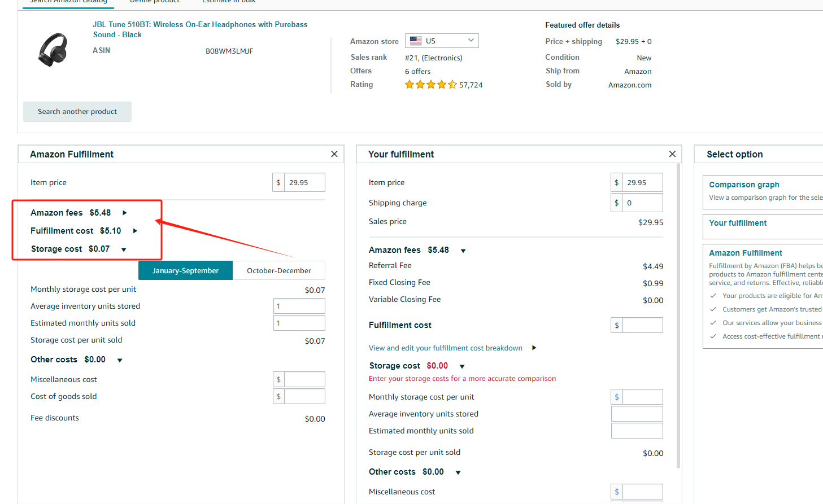Expand Fulfillment cost $5.10 arrow

135,231
